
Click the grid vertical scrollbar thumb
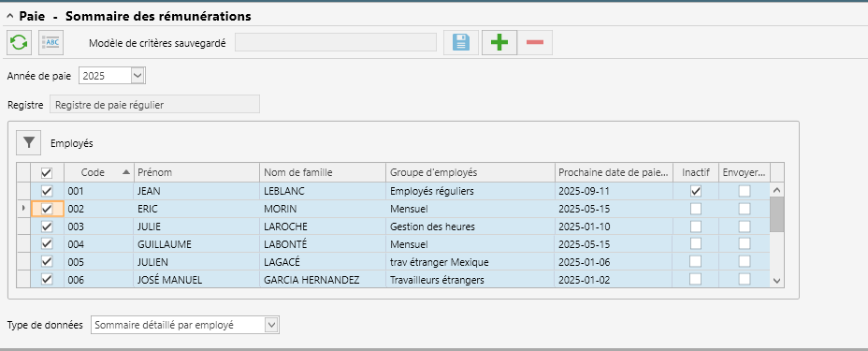[776, 214]
